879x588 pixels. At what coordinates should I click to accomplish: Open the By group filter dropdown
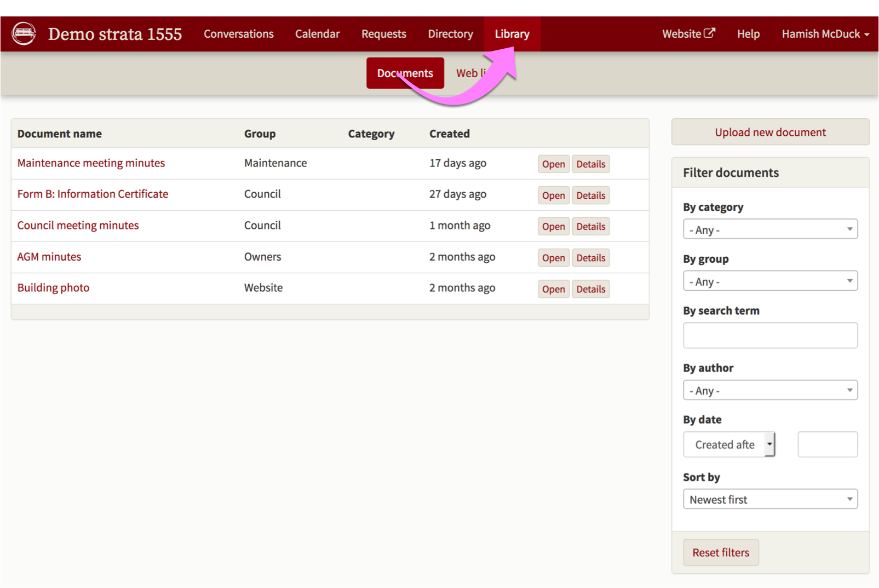click(770, 280)
